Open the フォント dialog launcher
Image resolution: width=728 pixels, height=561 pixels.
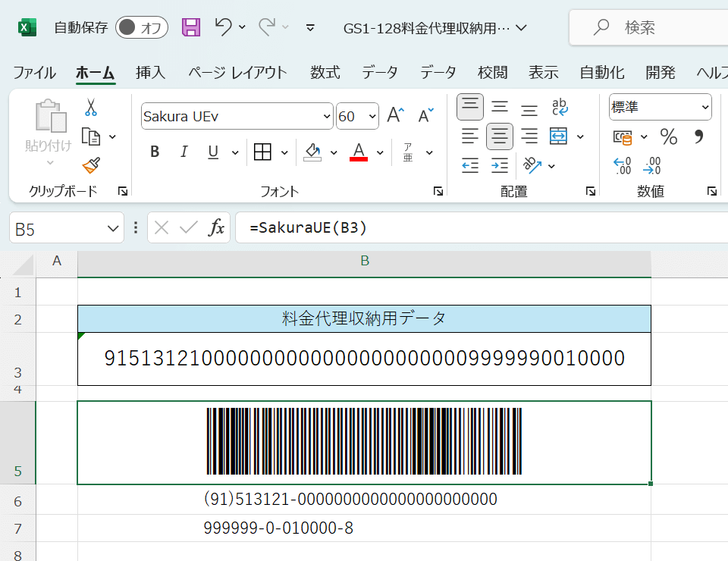click(438, 191)
